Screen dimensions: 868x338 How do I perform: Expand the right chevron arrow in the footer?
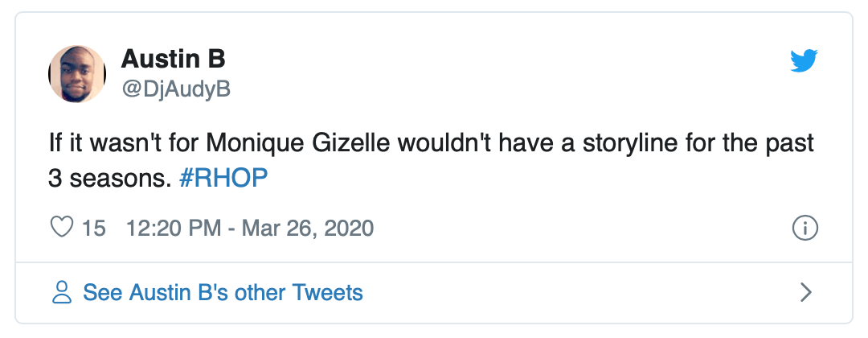806,292
